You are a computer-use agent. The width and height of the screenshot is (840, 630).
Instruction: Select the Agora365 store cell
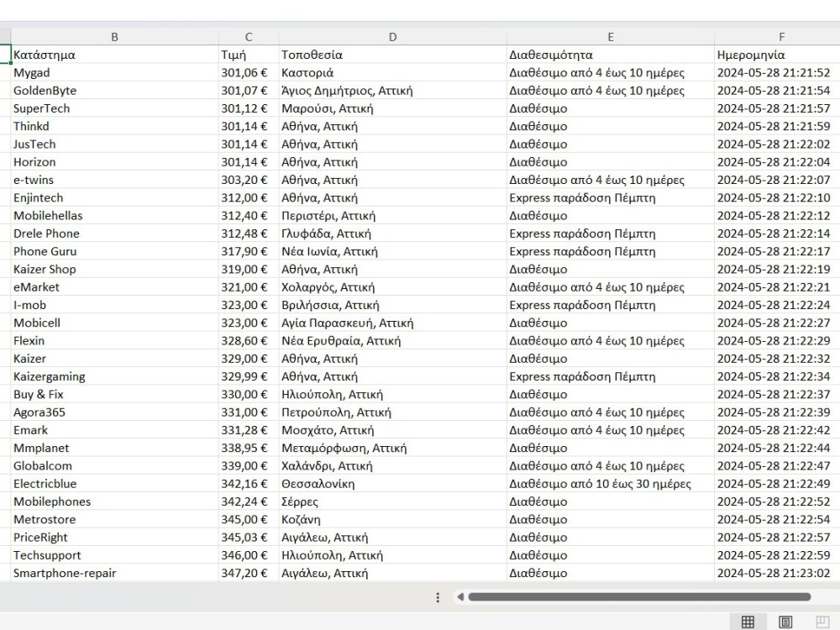click(114, 412)
